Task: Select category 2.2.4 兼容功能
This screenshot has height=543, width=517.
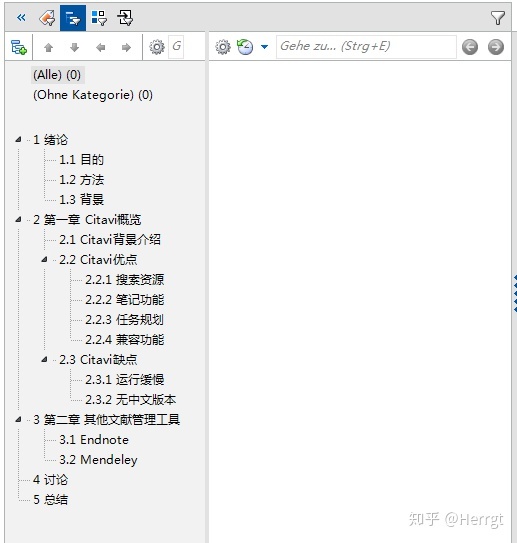Action: click(x=125, y=340)
